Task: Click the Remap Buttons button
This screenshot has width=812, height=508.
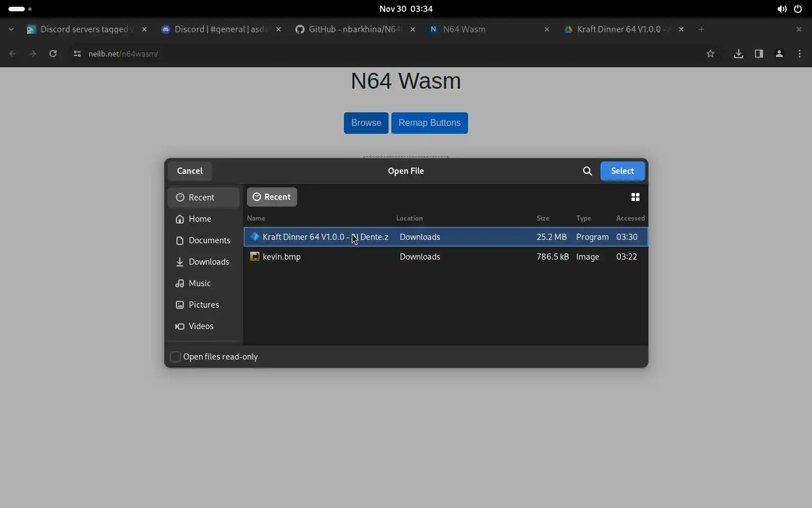Action: coord(430,123)
